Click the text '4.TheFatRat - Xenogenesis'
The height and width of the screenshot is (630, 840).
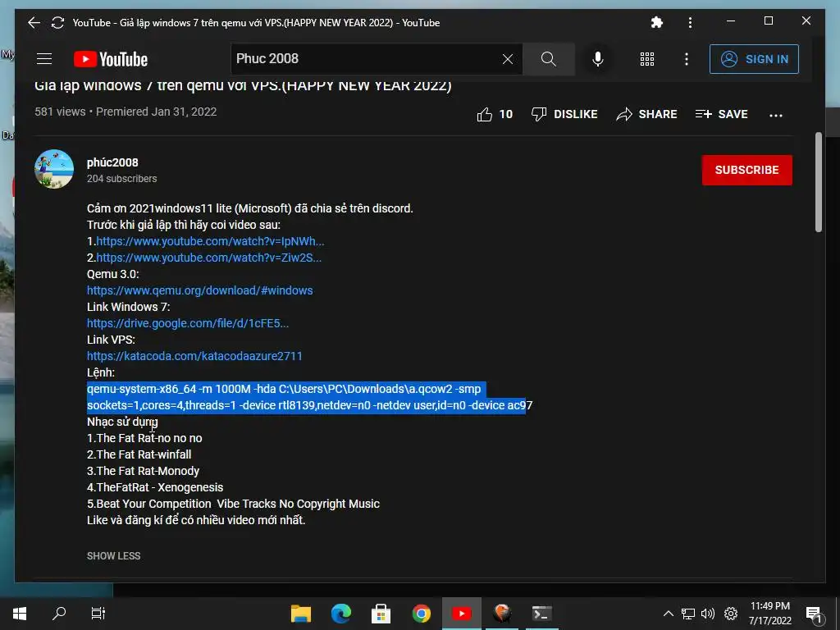point(155,487)
